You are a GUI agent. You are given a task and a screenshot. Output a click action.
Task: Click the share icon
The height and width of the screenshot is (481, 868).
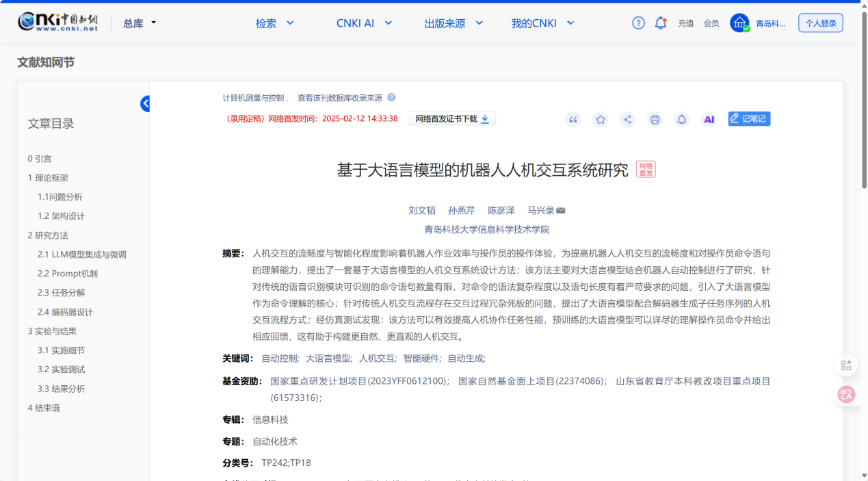627,120
